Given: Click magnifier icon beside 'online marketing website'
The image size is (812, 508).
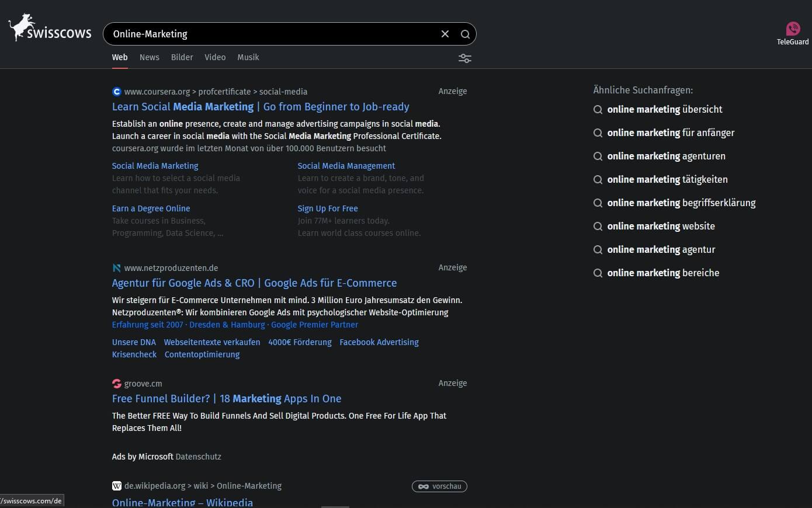Looking at the screenshot, I should click(598, 227).
